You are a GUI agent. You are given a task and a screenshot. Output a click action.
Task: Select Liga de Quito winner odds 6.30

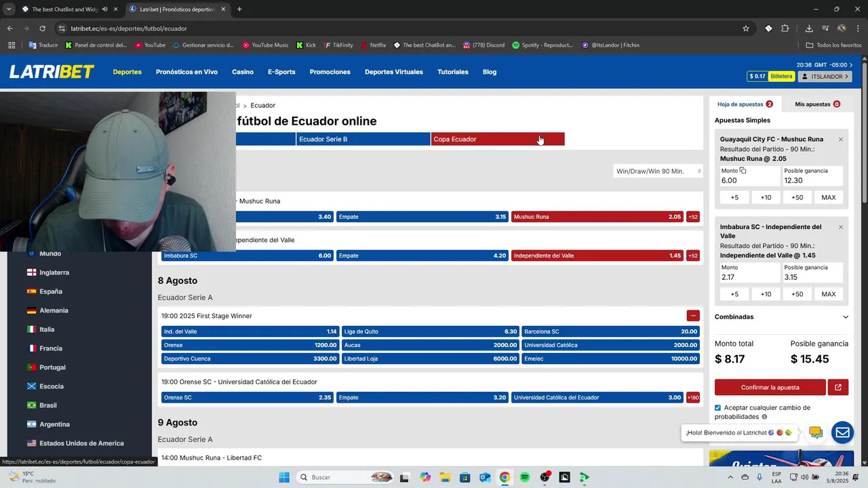(431, 331)
